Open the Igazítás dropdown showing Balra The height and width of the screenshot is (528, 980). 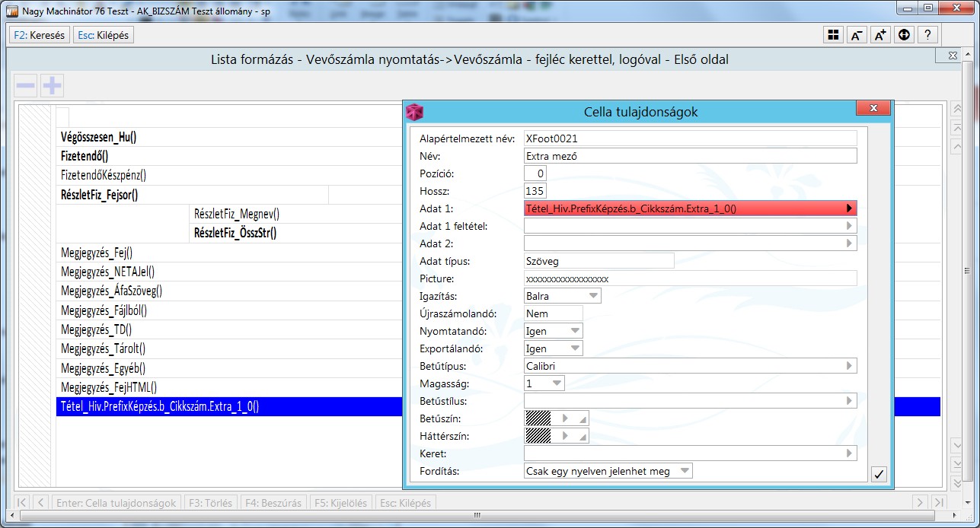pyautogui.click(x=593, y=296)
